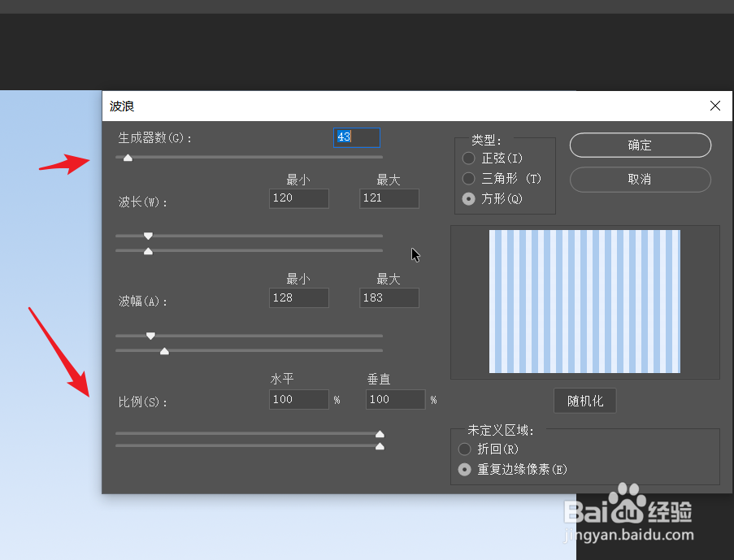The width and height of the screenshot is (734, 560).
Task: Click the 生成器数 slider handle
Action: tap(128, 158)
